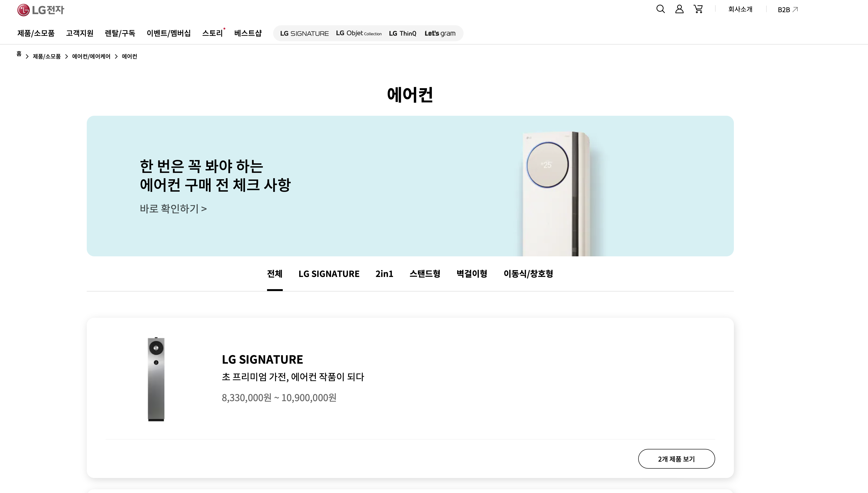This screenshot has height=493, width=868.
Task: Click the LG전자 logo
Action: (x=41, y=9)
